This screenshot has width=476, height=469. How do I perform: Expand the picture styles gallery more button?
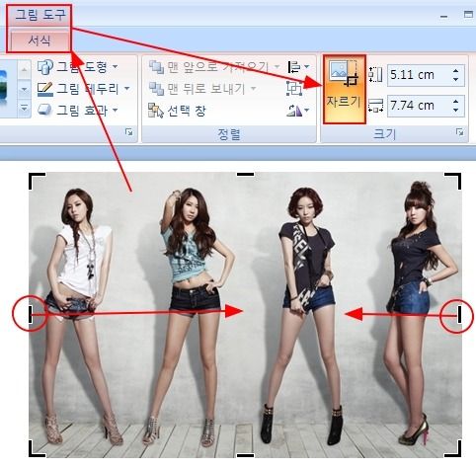[x=24, y=108]
